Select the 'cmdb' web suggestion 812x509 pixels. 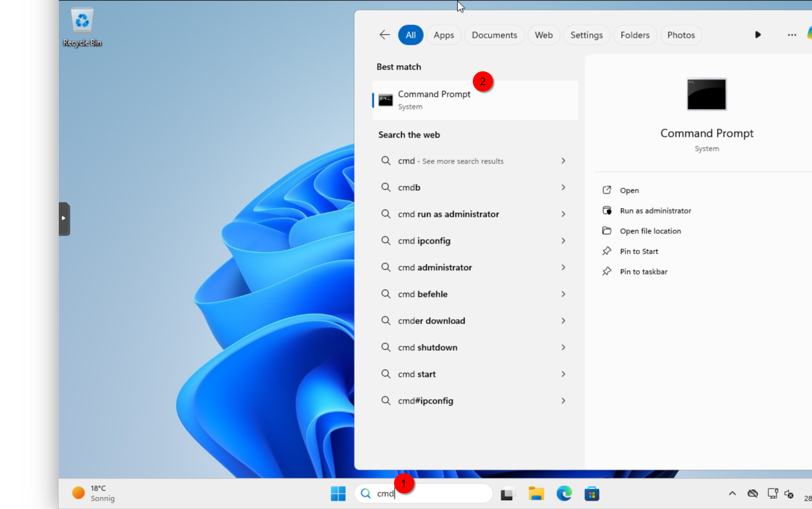click(x=475, y=187)
